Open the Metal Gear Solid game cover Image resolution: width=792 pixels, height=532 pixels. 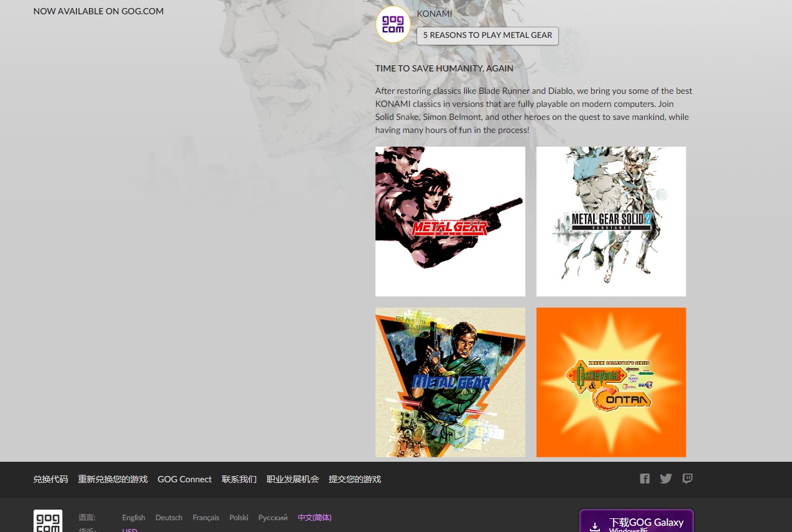click(x=450, y=221)
